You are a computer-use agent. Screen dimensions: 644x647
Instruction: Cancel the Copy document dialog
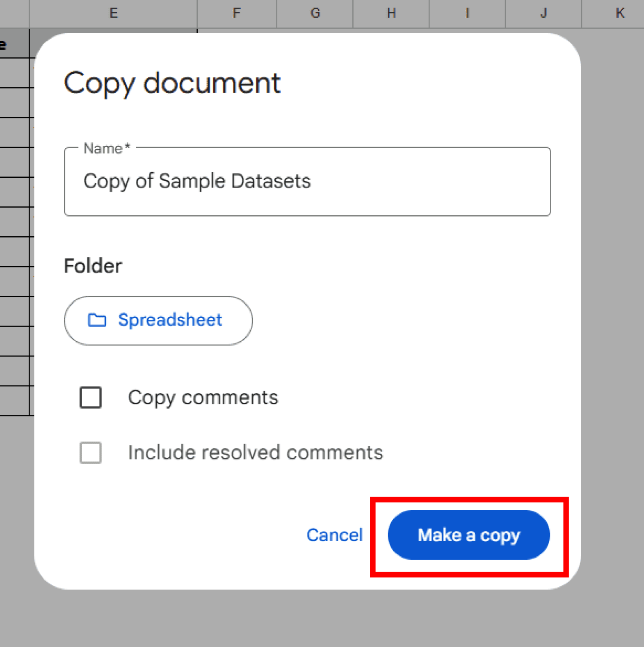(x=335, y=535)
